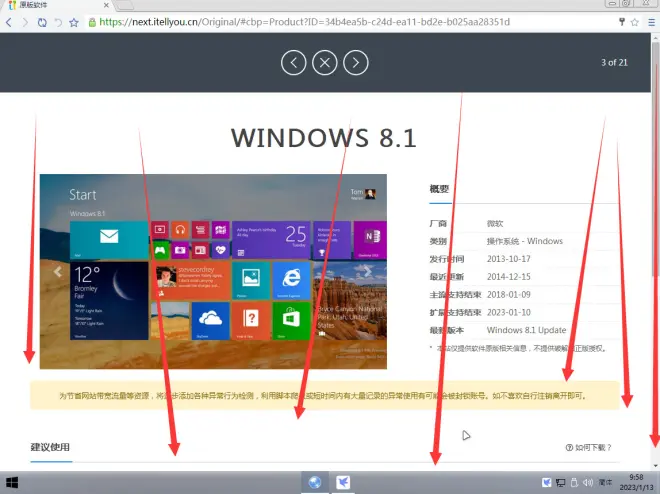Viewport: 660px width, 494px height.
Task: Open the clock showing 9:58
Action: 636,482
